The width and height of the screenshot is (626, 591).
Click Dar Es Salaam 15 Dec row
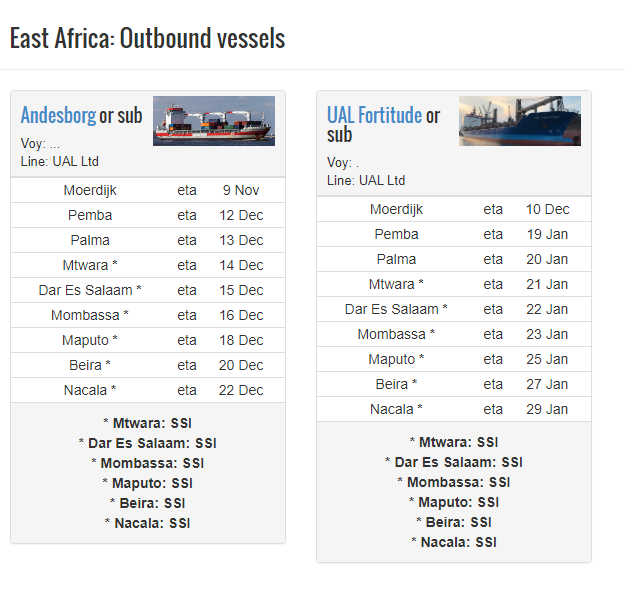(x=148, y=290)
